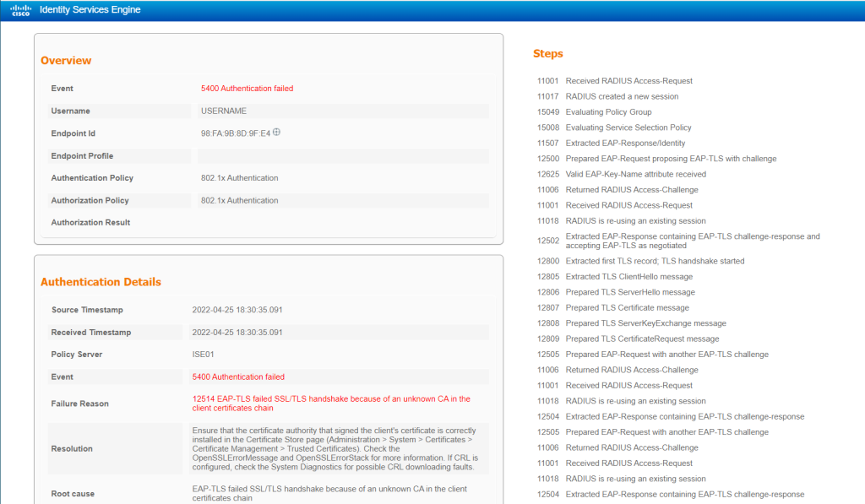Click the Root cause description text

coord(329,494)
